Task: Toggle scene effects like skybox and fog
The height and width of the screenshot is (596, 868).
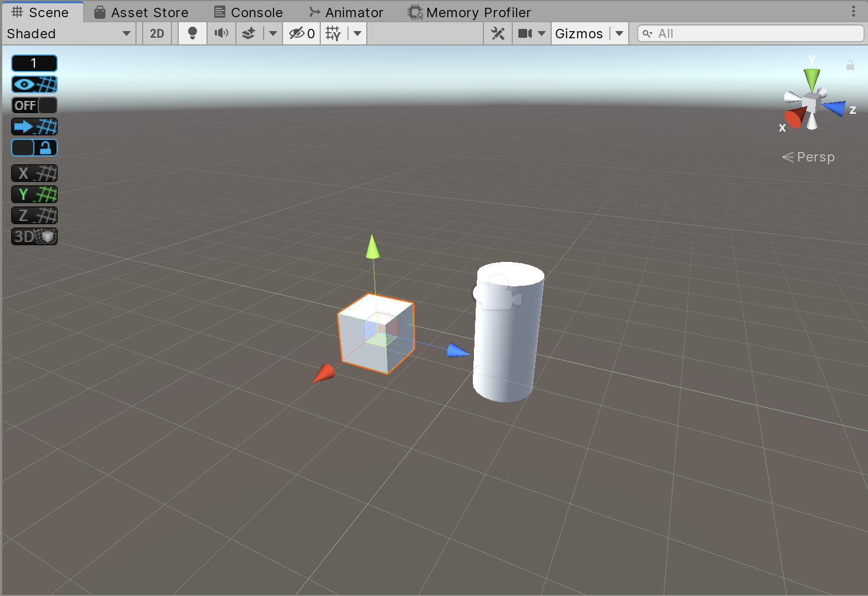Action: click(249, 34)
